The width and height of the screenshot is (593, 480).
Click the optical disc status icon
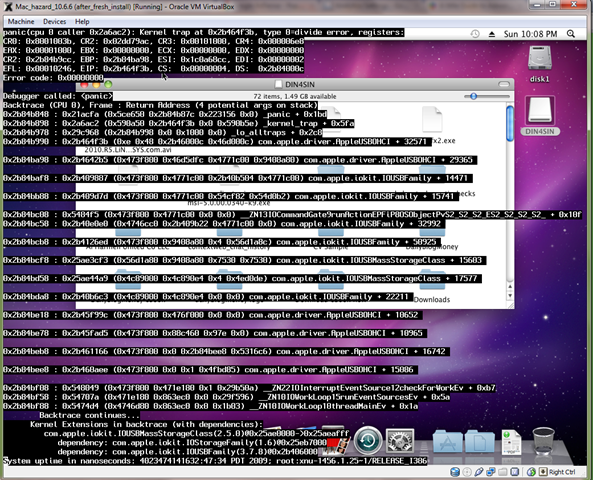pyautogui.click(x=467, y=472)
